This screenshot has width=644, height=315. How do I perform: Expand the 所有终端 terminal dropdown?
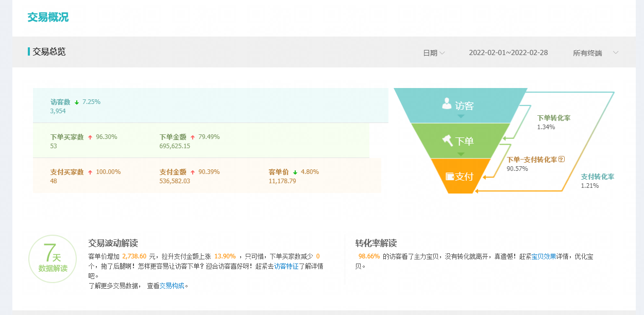[x=595, y=53]
